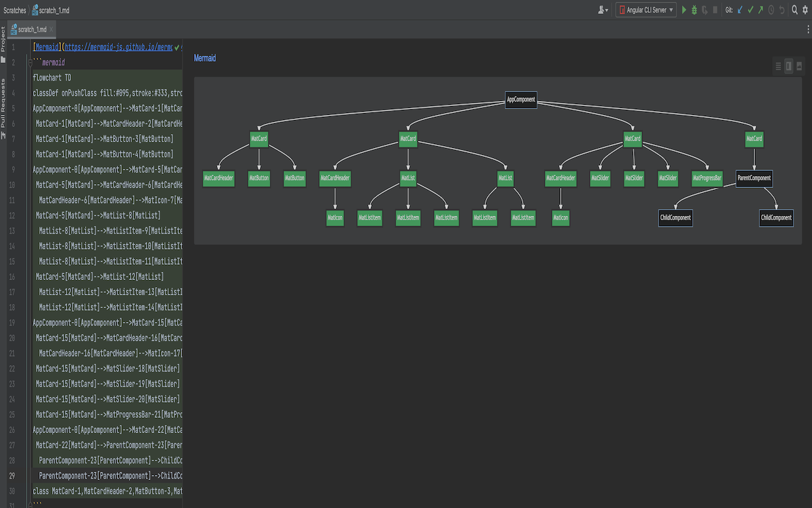Start debugging with the green bug icon
The width and height of the screenshot is (812, 508).
tap(695, 10)
